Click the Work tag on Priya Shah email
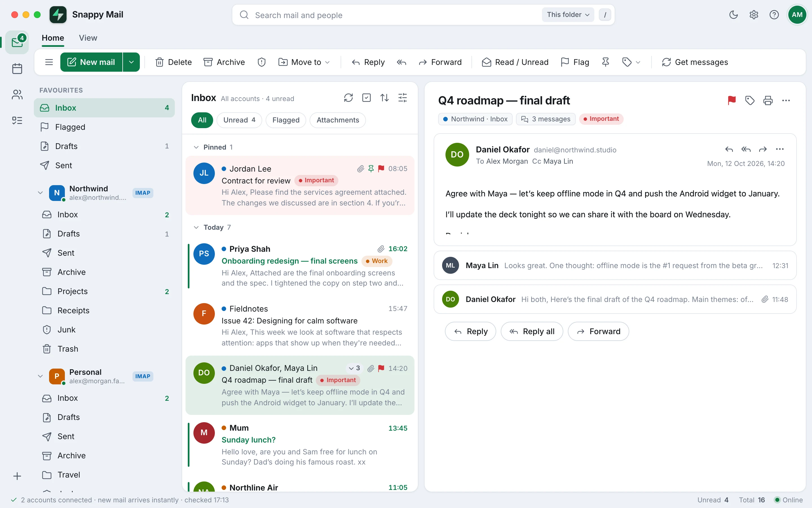Screen dimensions: 812x508 (376, 261)
